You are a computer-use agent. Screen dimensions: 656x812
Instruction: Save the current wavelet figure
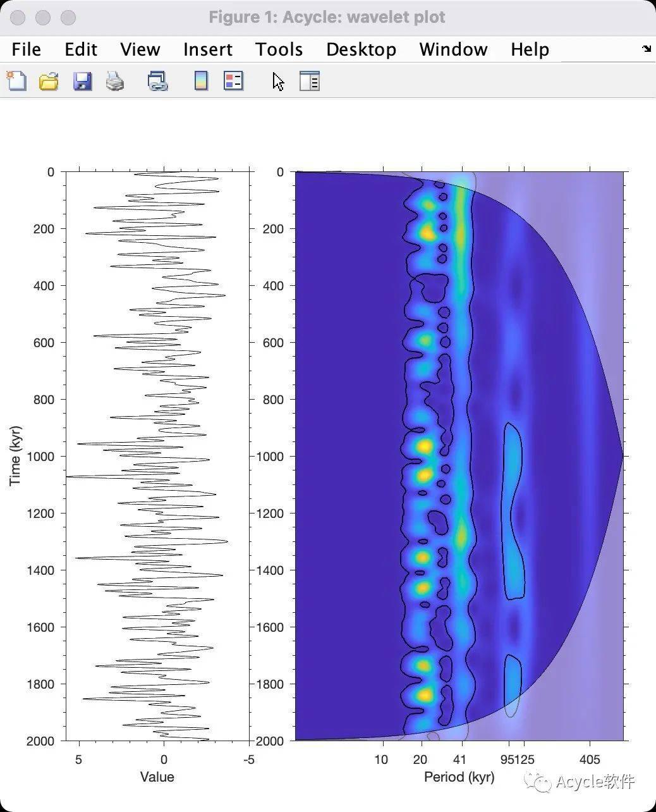coord(82,81)
